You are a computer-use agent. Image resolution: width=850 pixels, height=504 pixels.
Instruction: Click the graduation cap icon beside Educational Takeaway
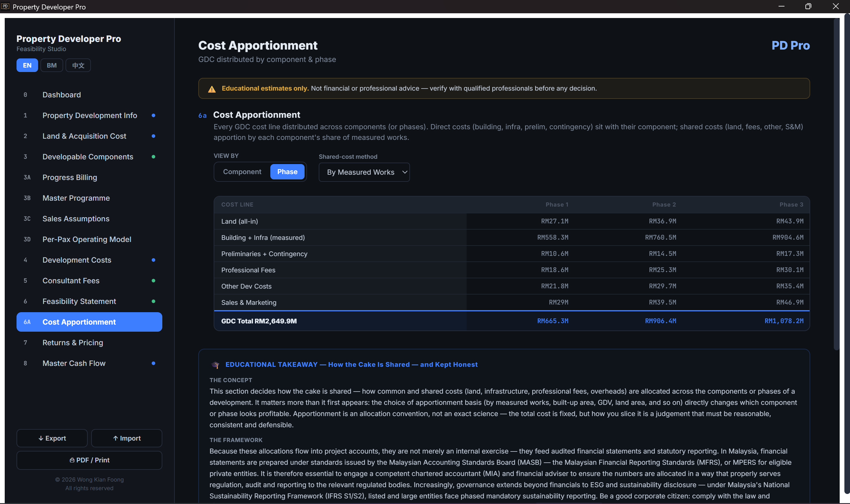pyautogui.click(x=215, y=365)
